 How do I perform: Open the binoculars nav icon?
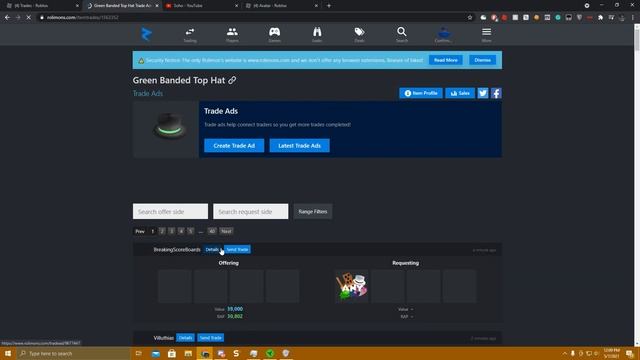(317, 35)
